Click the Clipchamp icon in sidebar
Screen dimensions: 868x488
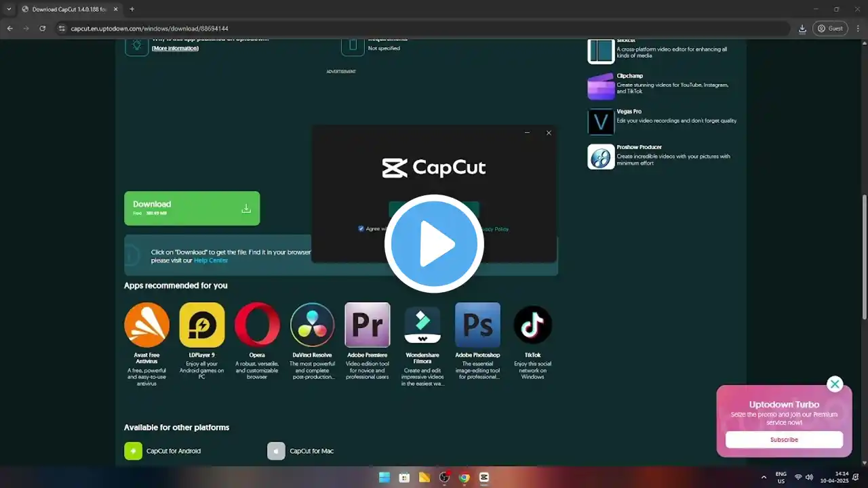coord(601,86)
